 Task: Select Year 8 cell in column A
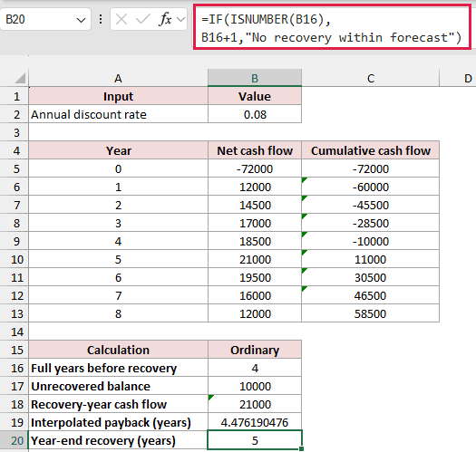(x=119, y=313)
